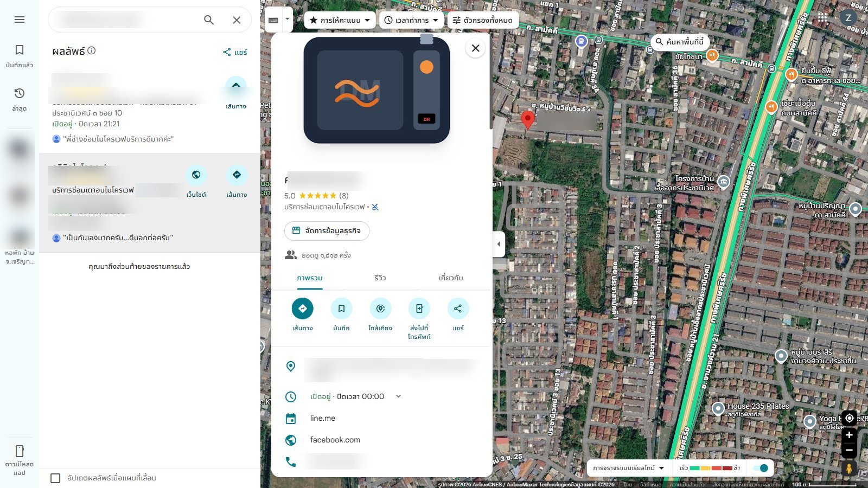The image size is (868, 488).
Task: Click the wheelchair accessibility icon
Action: [x=375, y=207]
